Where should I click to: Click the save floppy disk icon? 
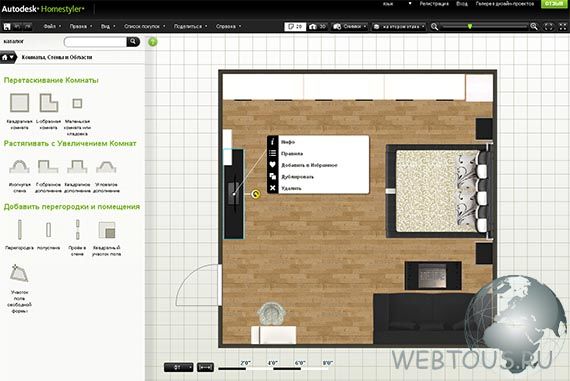tap(7, 27)
